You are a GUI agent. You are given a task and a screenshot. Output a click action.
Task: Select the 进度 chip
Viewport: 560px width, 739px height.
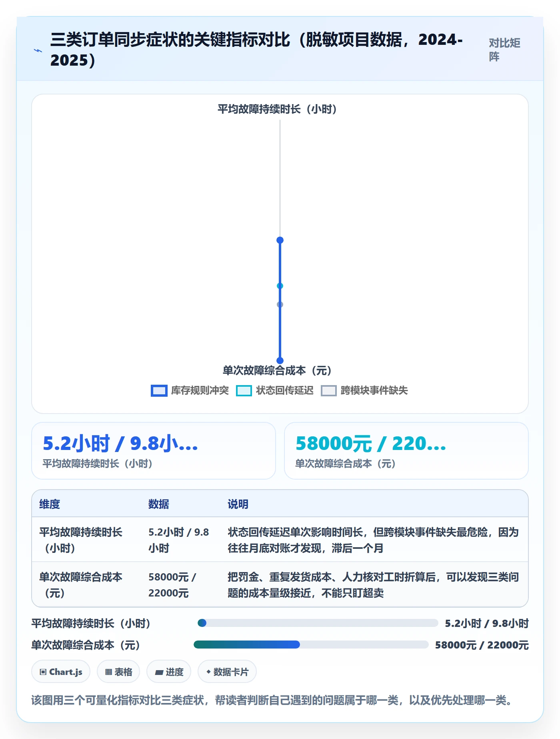click(169, 672)
